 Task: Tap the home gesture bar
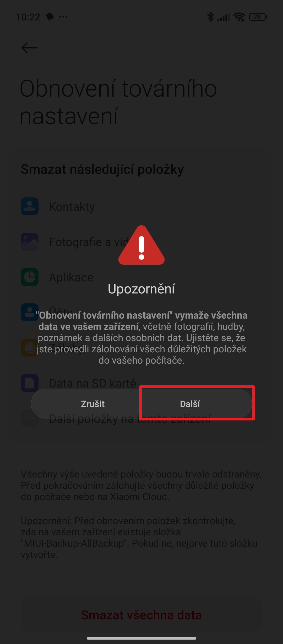tap(141, 638)
